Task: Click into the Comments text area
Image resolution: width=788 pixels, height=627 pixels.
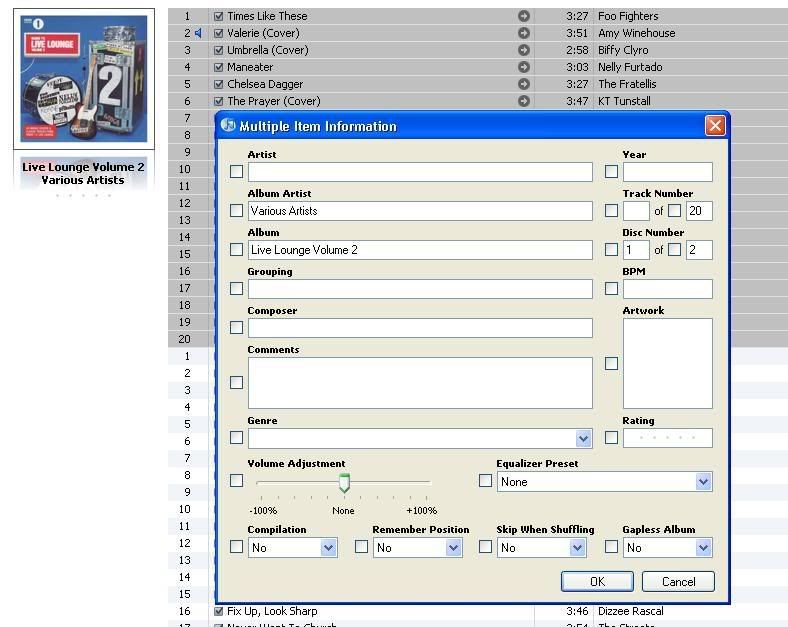Action: (x=420, y=383)
